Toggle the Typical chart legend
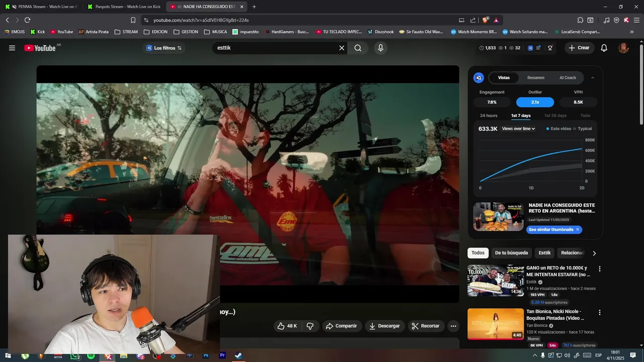The width and height of the screenshot is (644, 362). pyautogui.click(x=583, y=129)
